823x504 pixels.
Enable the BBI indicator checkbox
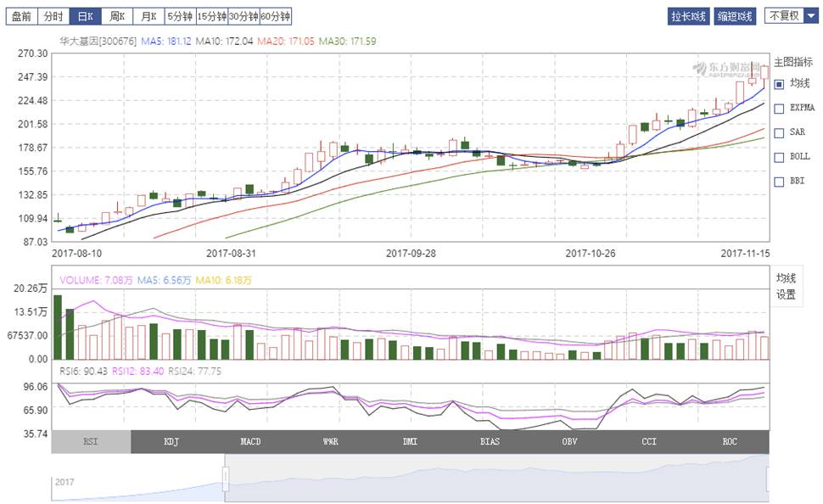tap(779, 182)
